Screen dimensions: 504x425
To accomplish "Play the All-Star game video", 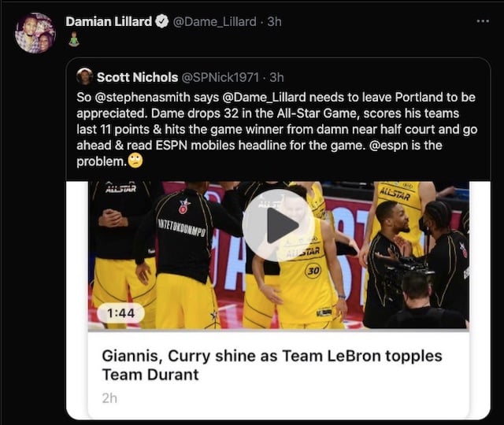I will click(x=278, y=225).
